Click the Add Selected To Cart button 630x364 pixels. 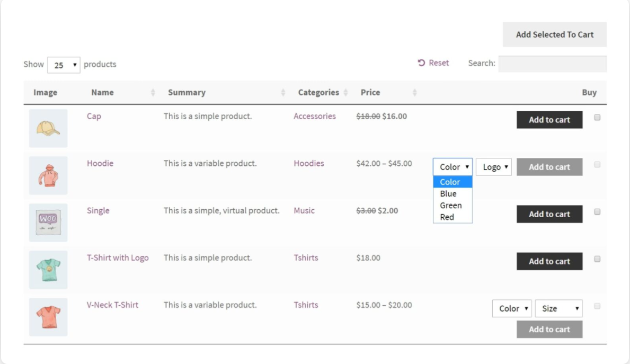(x=554, y=35)
